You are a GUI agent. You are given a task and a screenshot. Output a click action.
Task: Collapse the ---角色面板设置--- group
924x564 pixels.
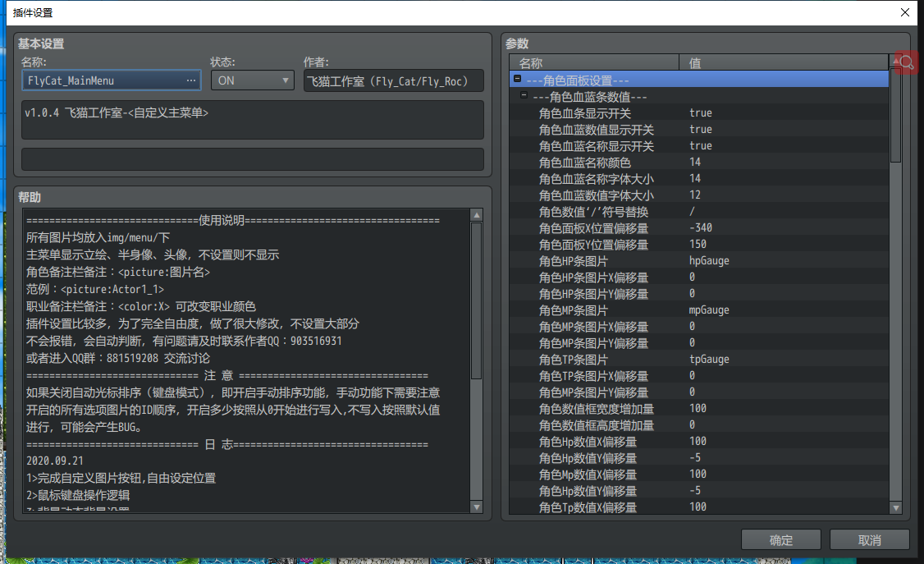[518, 78]
